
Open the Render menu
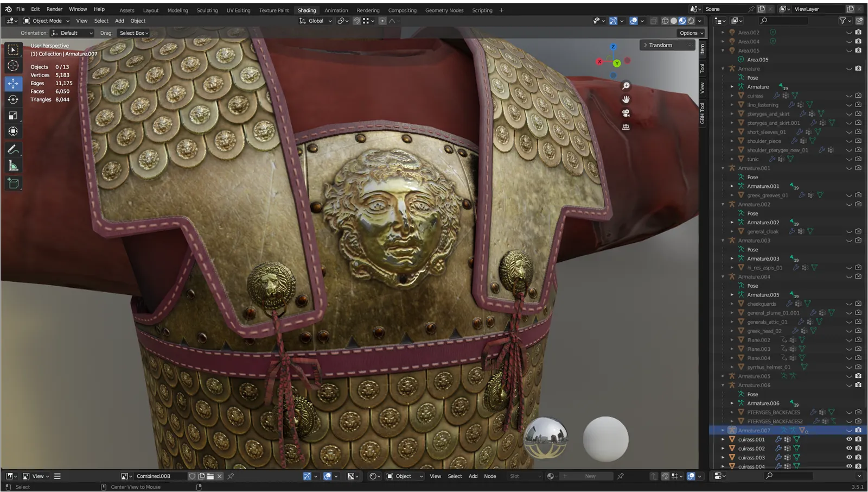point(54,9)
